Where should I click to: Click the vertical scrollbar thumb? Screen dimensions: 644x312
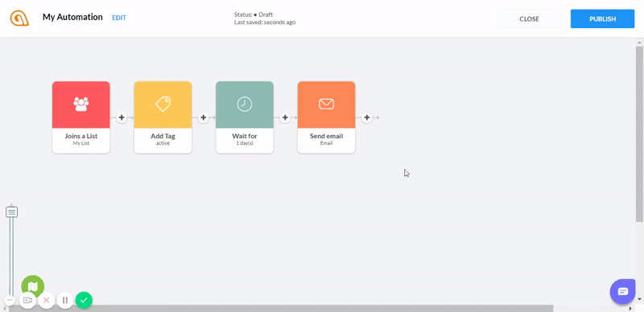[x=639, y=134]
